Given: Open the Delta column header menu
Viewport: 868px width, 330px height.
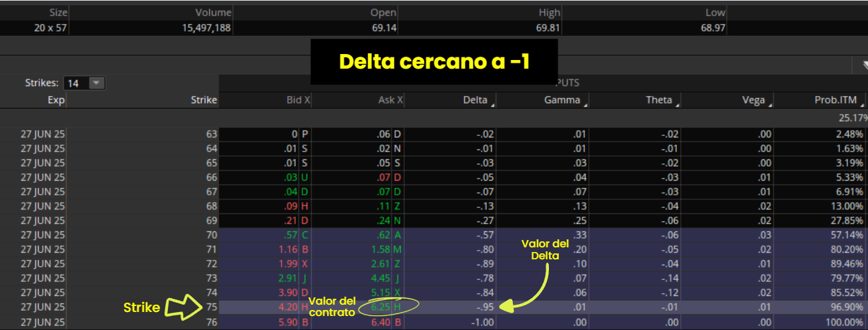Looking at the screenshot, I should (x=493, y=105).
